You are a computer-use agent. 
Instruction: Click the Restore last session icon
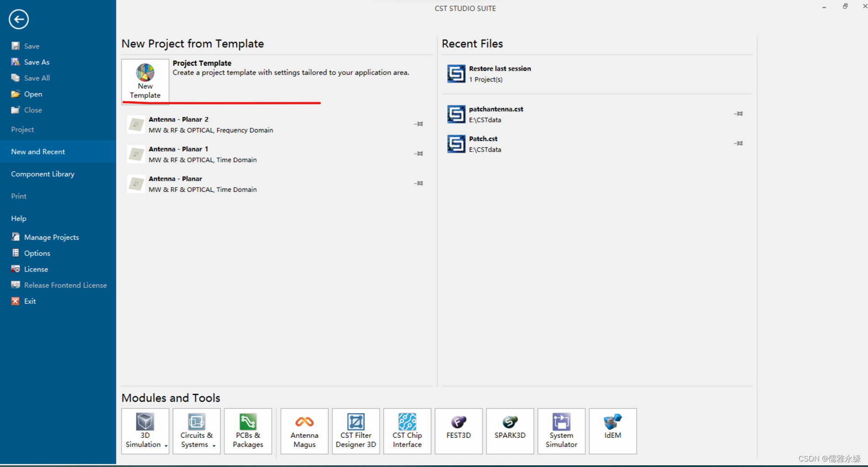[x=456, y=73]
